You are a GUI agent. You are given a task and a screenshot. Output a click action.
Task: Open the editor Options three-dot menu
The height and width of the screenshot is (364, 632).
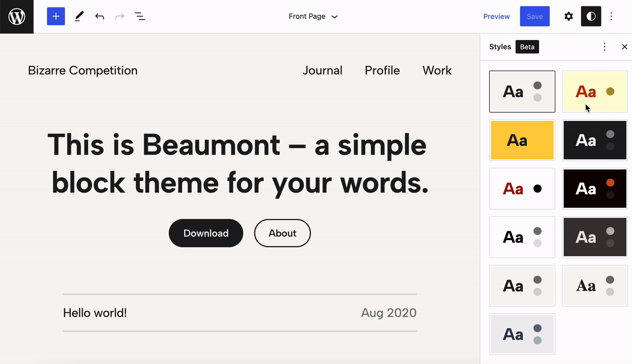point(611,16)
